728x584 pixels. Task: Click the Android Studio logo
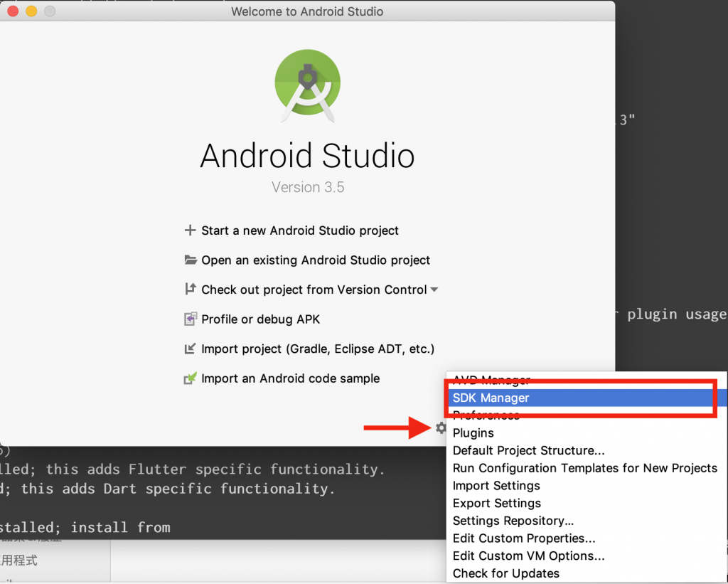[307, 85]
